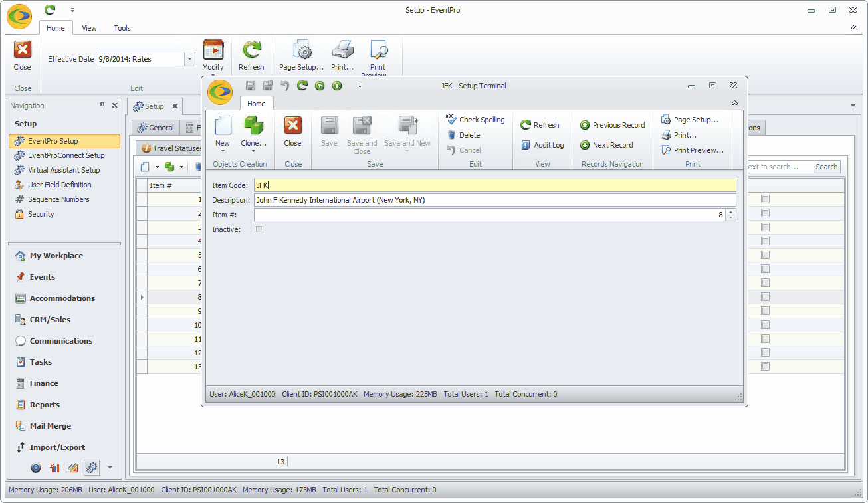Click the red Close icon in the JFK ribbon
The height and width of the screenshot is (503, 868).
point(292,126)
